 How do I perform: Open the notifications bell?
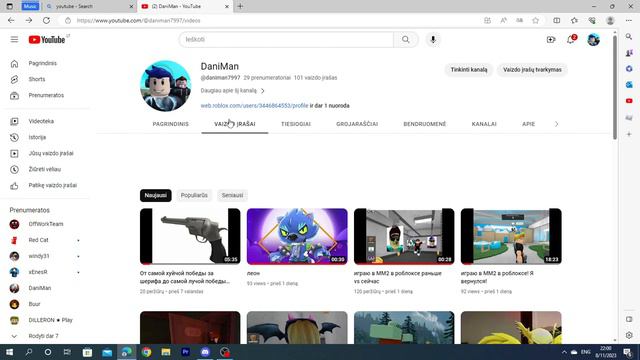[571, 40]
